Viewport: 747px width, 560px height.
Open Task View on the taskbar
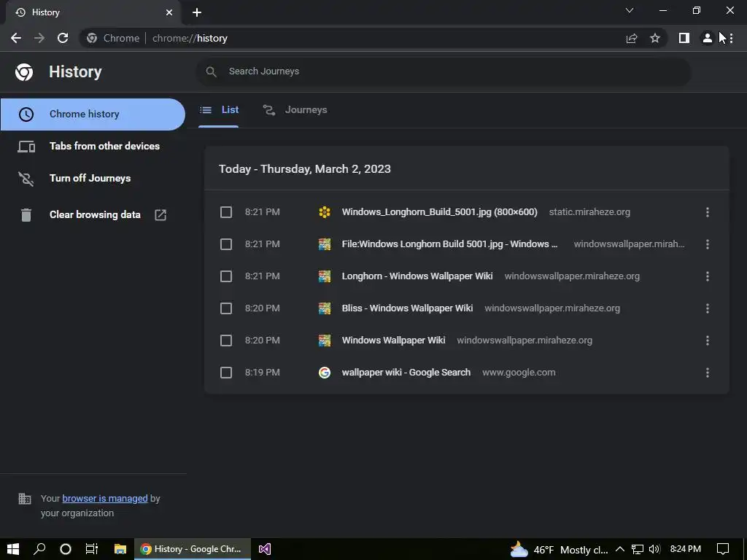pos(91,549)
